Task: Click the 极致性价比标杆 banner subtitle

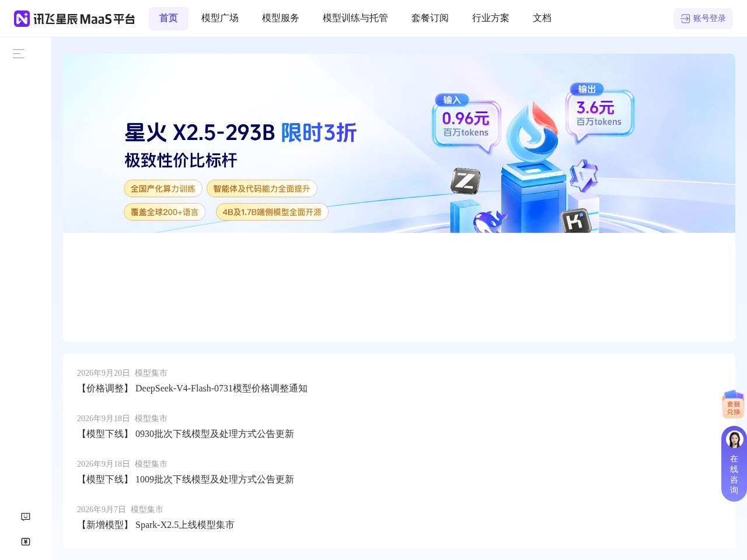Action: (x=181, y=160)
